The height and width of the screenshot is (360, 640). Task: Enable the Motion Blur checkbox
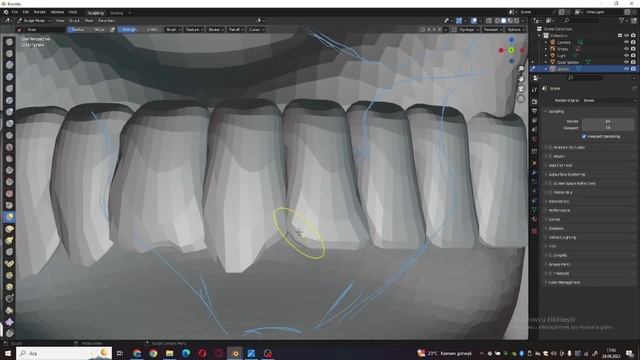point(550,192)
